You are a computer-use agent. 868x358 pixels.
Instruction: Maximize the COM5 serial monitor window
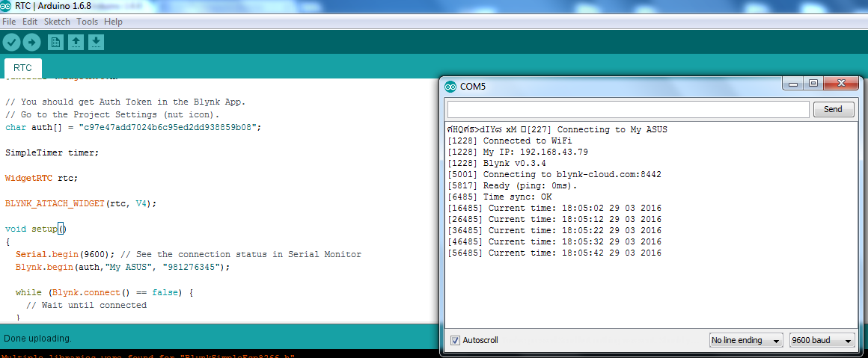(814, 84)
